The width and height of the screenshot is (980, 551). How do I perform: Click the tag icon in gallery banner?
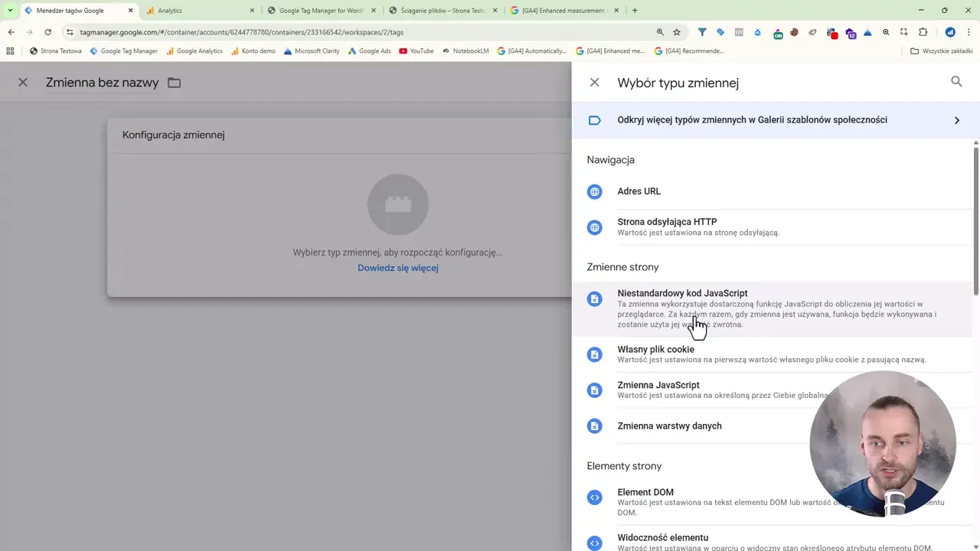pos(595,120)
